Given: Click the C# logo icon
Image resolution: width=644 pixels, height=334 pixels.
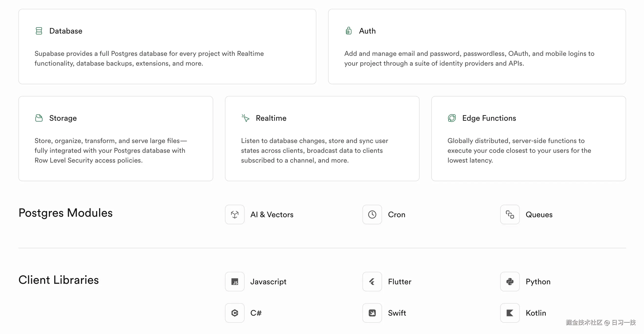Looking at the screenshot, I should point(235,313).
